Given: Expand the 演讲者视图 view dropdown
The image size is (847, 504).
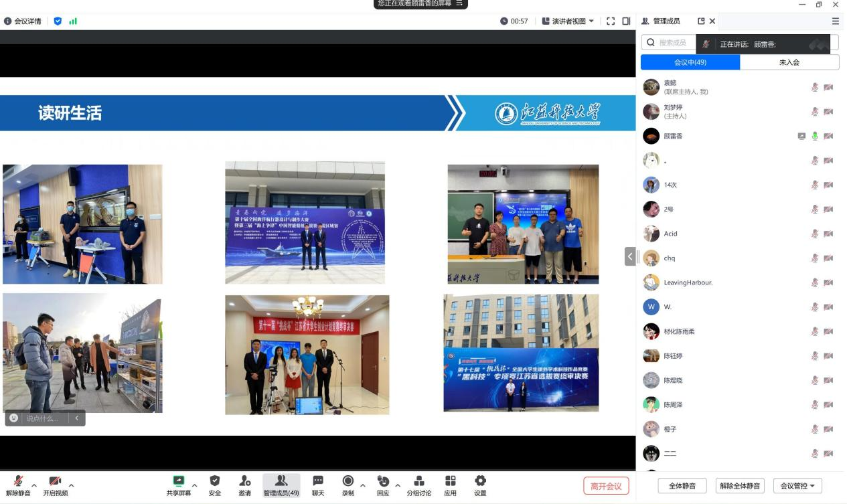Looking at the screenshot, I should [568, 21].
